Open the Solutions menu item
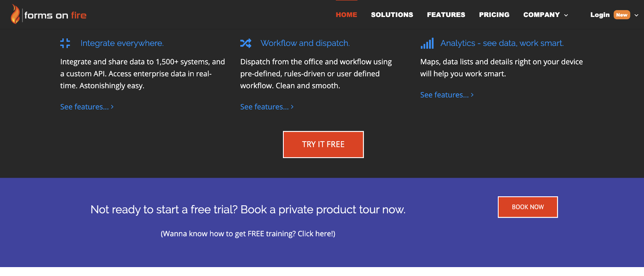 [x=392, y=15]
